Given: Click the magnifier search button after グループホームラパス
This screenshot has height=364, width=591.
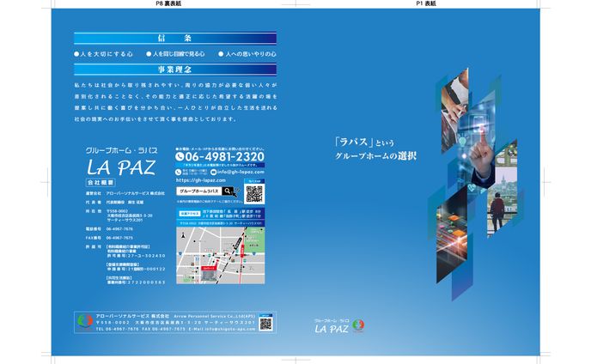Looking at the screenshot, I should pyautogui.click(x=228, y=191).
